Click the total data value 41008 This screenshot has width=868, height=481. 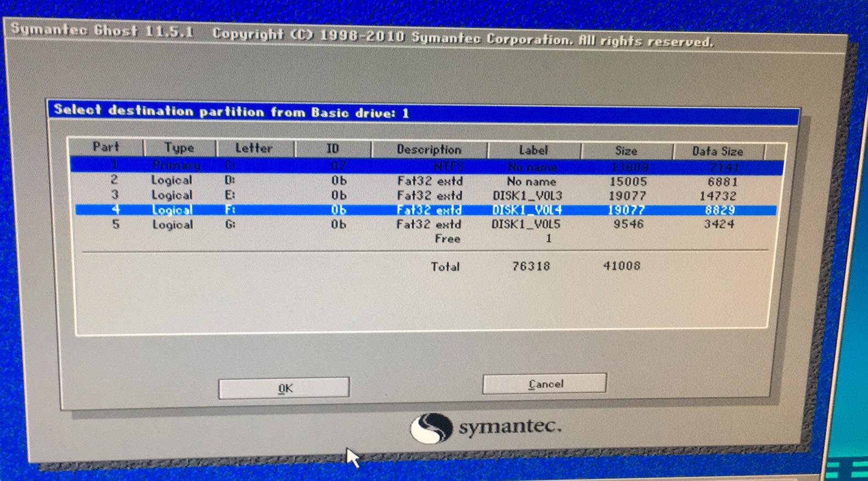click(x=622, y=266)
